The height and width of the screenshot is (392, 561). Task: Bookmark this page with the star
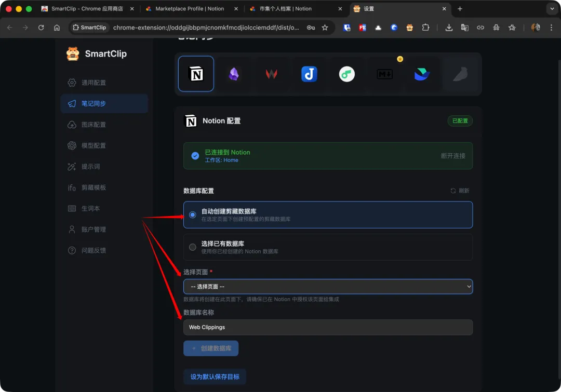coord(325,28)
